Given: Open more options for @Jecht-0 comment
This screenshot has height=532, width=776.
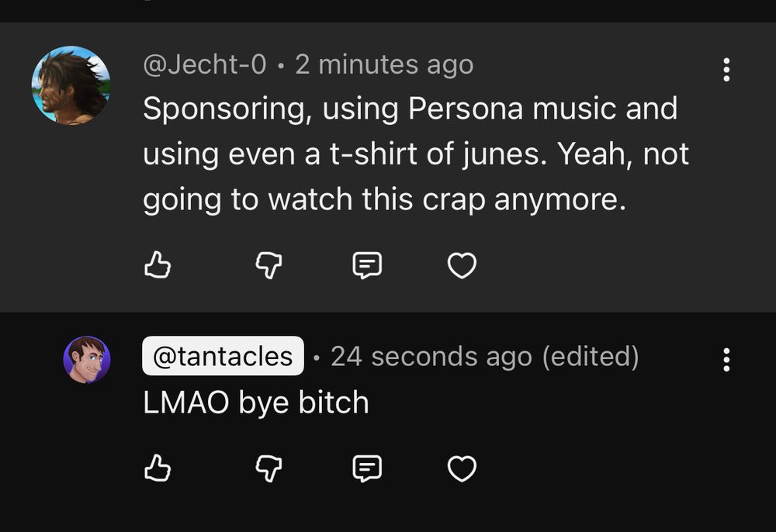Looking at the screenshot, I should [x=726, y=70].
